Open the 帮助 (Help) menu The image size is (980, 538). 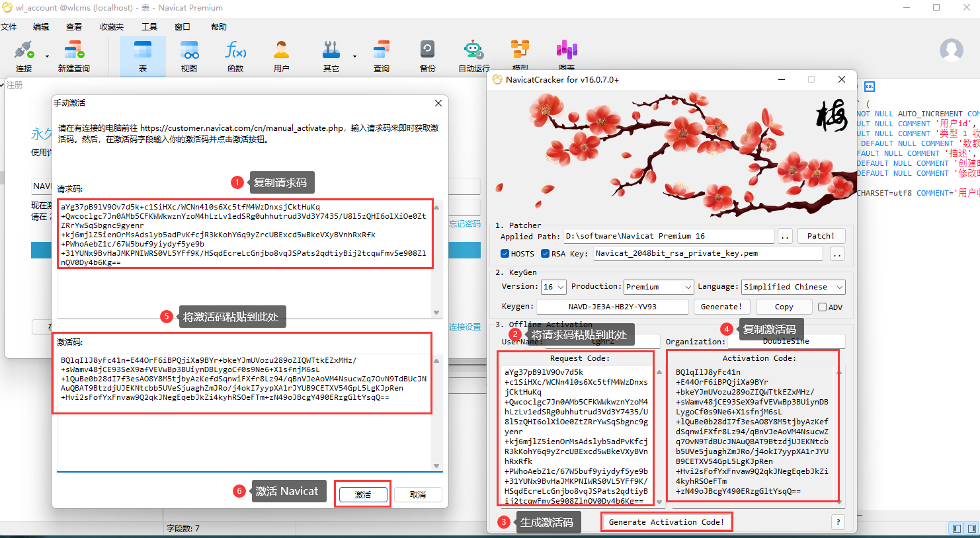[219, 27]
